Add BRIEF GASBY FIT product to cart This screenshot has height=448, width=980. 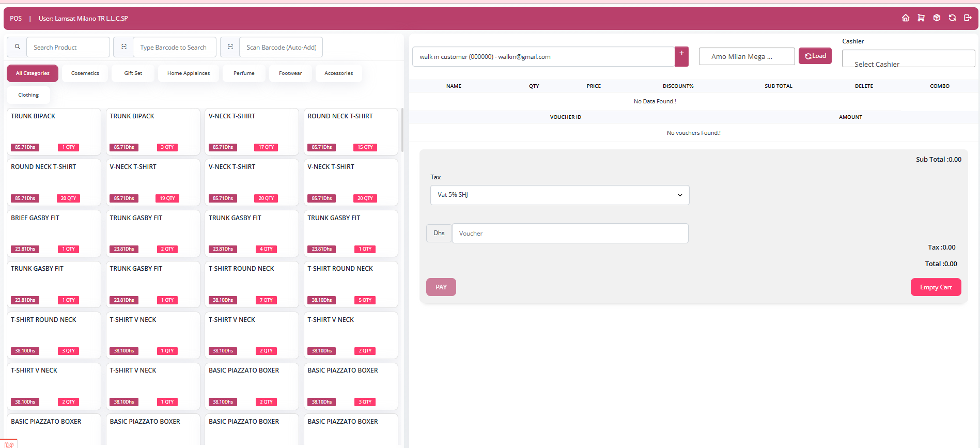[54, 233]
